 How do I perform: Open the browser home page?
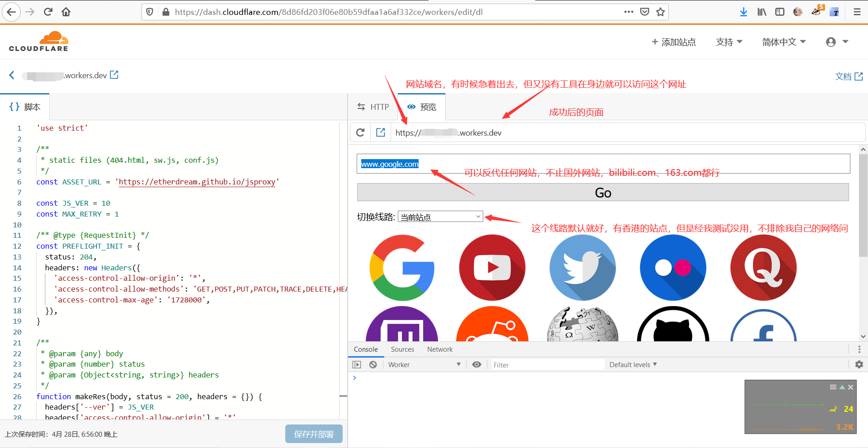pyautogui.click(x=66, y=12)
